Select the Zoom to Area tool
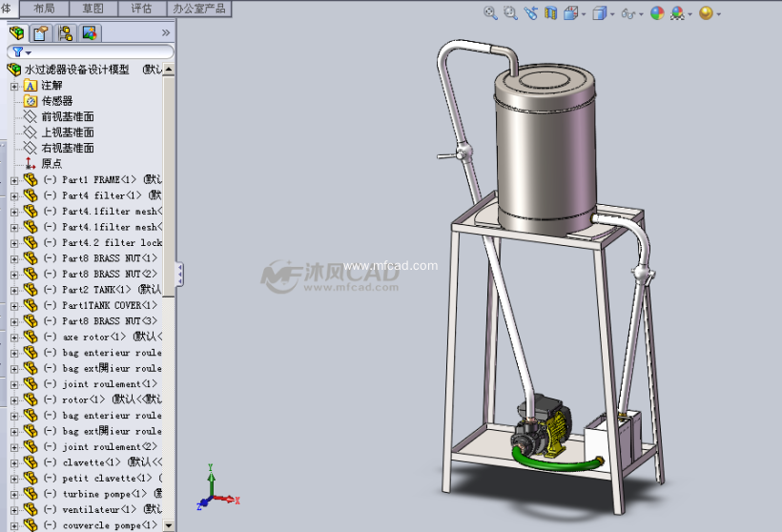The image size is (782, 532). [x=510, y=13]
